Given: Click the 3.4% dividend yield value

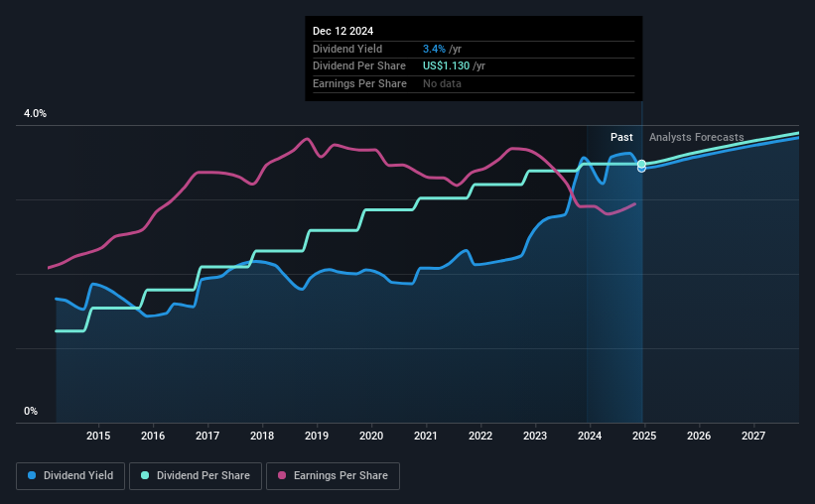Looking at the screenshot, I should [x=434, y=49].
